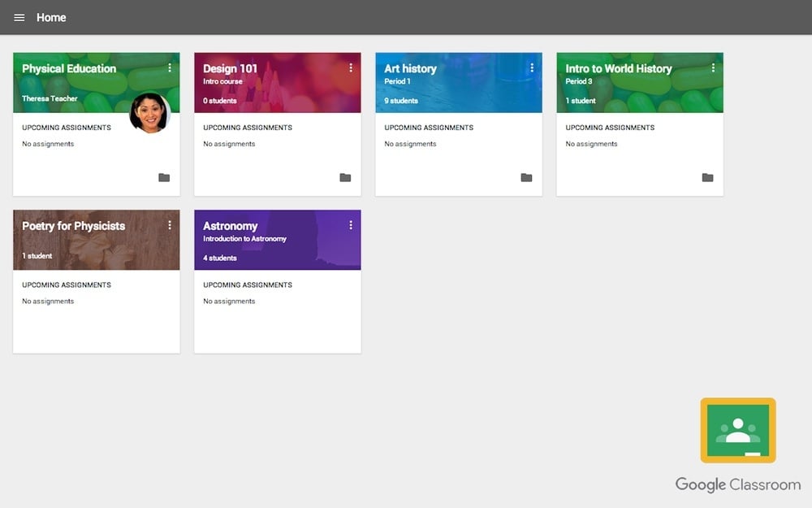Open Physical Education card options menu

click(x=171, y=67)
